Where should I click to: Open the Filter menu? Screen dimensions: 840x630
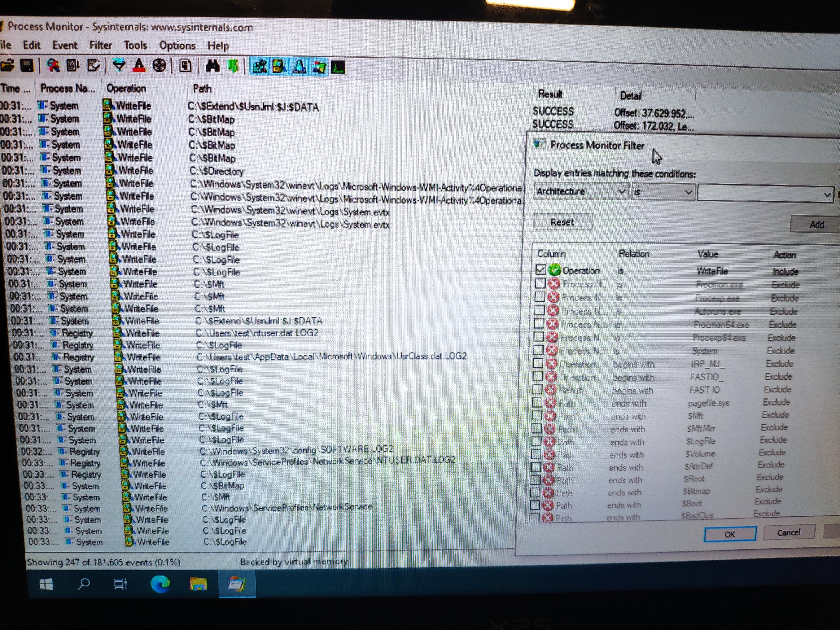point(101,45)
